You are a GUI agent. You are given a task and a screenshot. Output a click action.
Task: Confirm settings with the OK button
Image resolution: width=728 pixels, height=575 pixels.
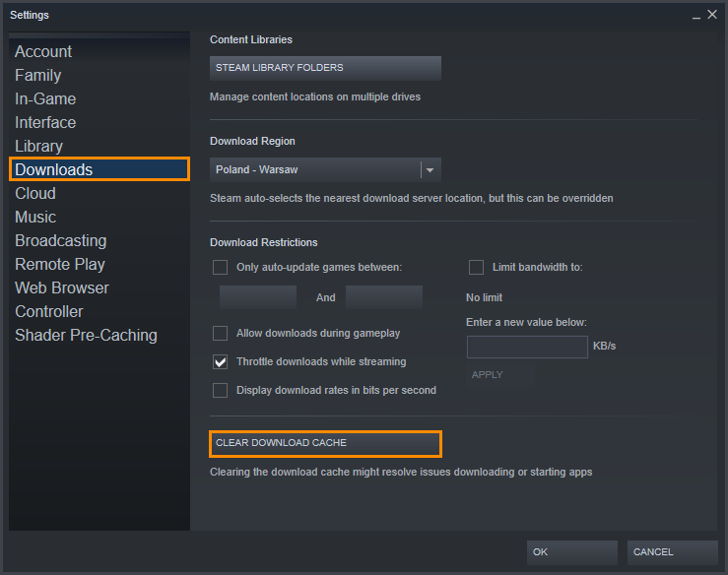(572, 552)
